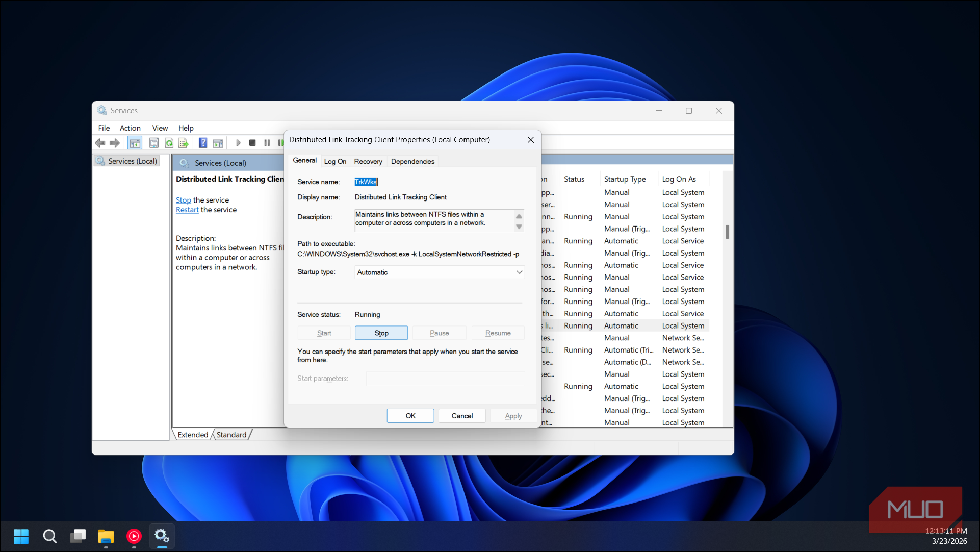This screenshot has width=980, height=552.
Task: Click the Back arrow in Services toolbar
Action: (100, 143)
